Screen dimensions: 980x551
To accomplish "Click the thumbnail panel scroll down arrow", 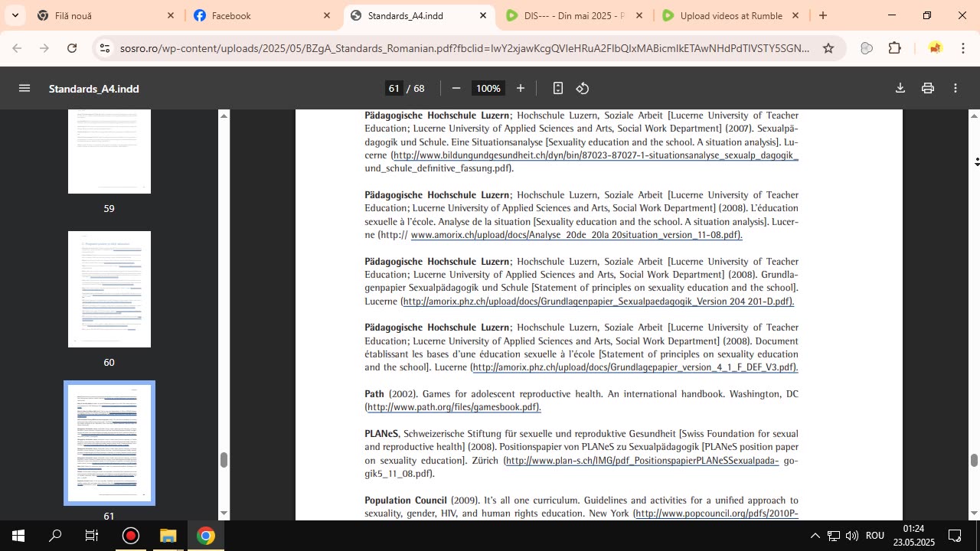I will pos(224,513).
